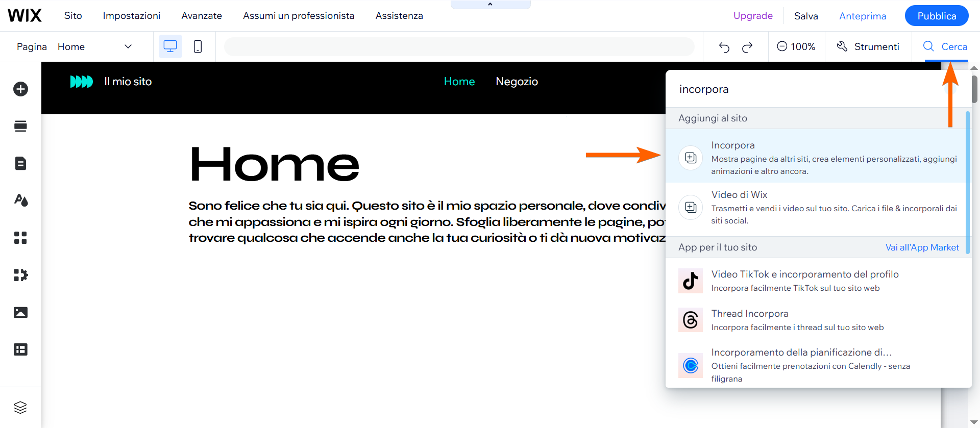980x428 pixels.
Task: Click Incorporamento della pianificazione title
Action: [x=801, y=353]
